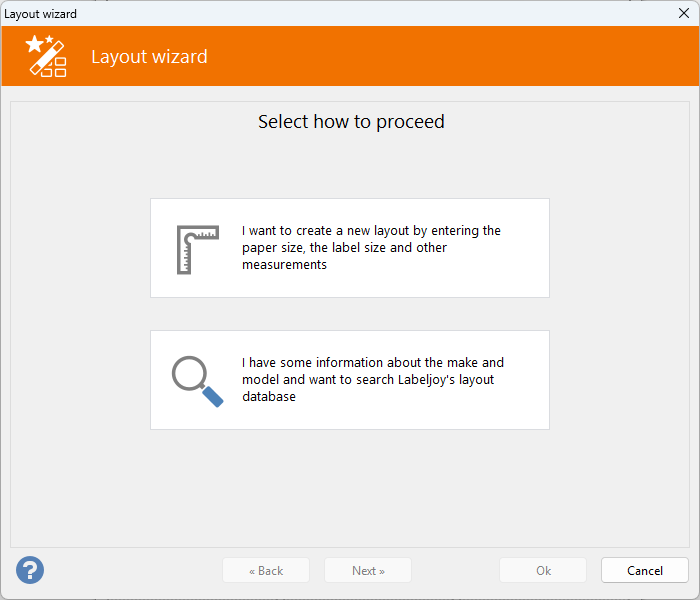The image size is (700, 600).
Task: Click the ruler icon for new layout
Action: tap(198, 250)
